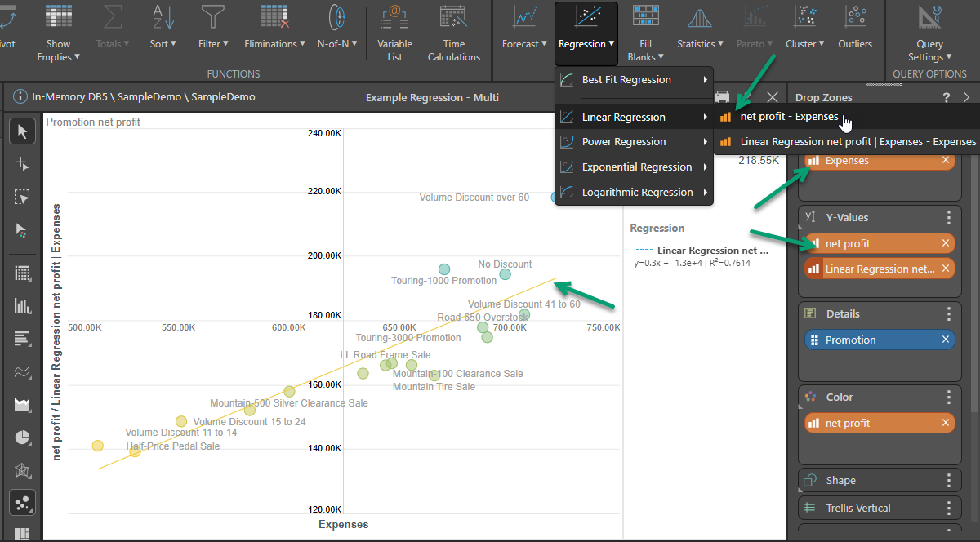Switch to horizontal bar chart visualization

click(x=22, y=339)
